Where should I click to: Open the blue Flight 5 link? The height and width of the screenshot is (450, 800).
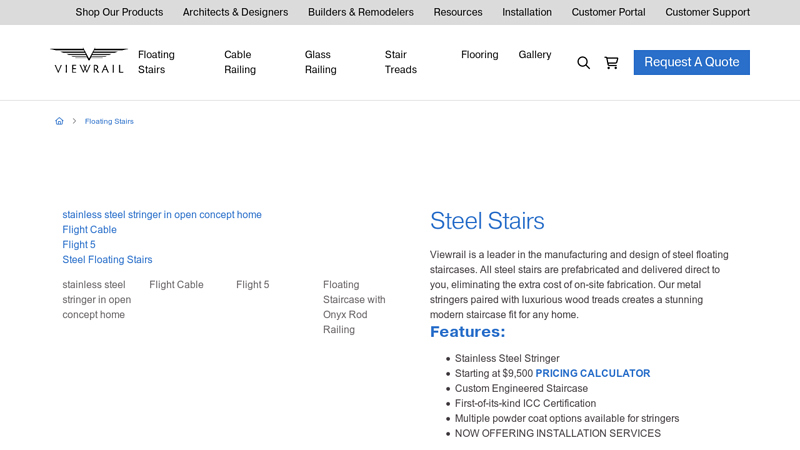[x=79, y=244]
